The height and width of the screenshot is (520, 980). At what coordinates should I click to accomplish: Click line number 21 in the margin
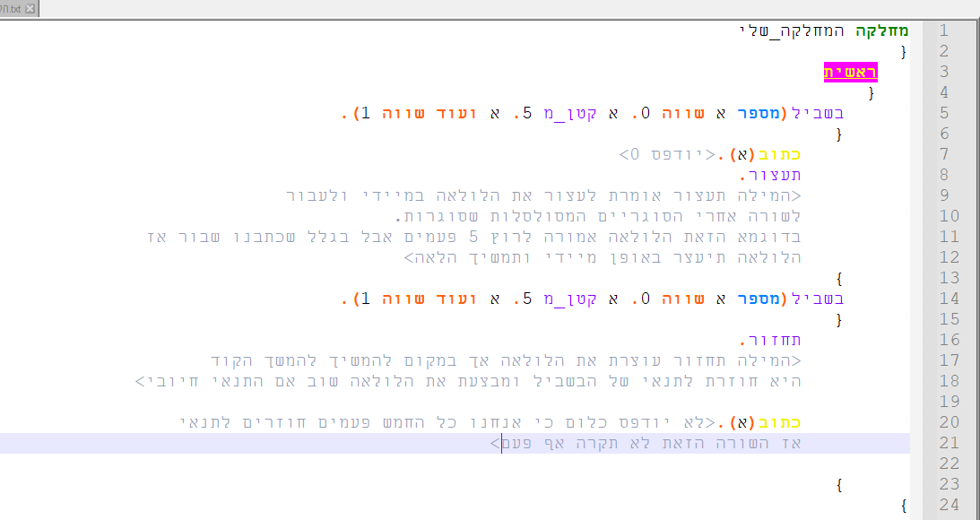(x=949, y=443)
